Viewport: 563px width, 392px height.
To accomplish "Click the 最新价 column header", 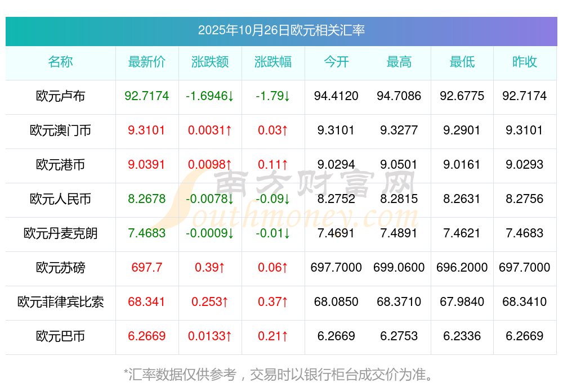I will (x=146, y=62).
